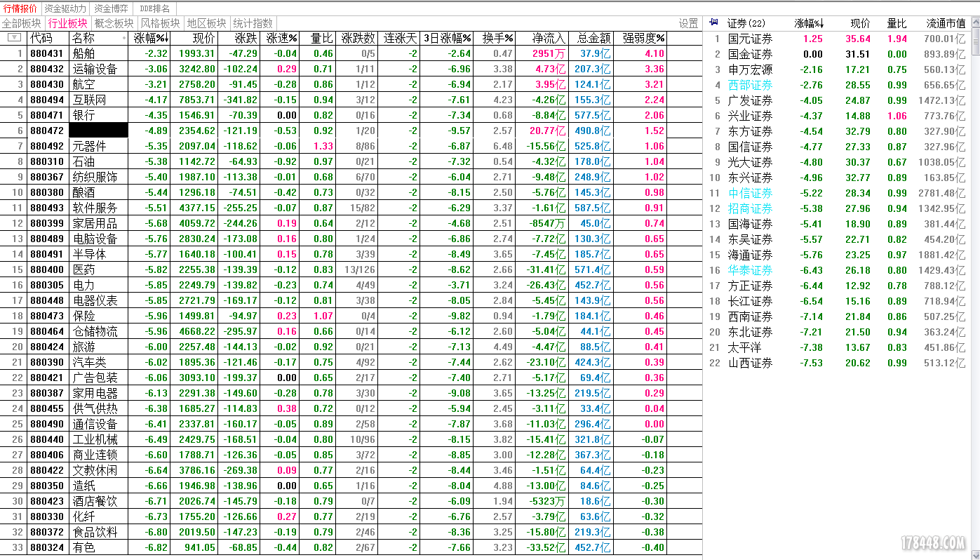Screen dimensions: 980x560
Task: Open 太平洋 in the securities list
Action: pyautogui.click(x=745, y=347)
